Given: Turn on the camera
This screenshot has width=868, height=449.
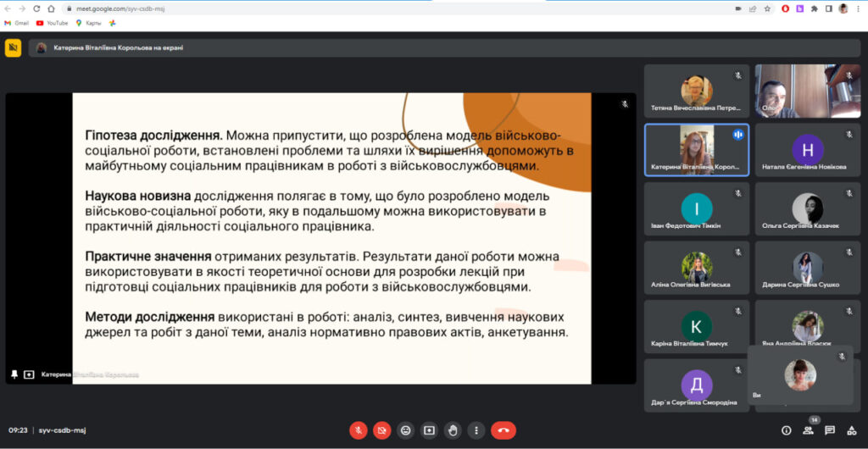Looking at the screenshot, I should click(x=382, y=430).
